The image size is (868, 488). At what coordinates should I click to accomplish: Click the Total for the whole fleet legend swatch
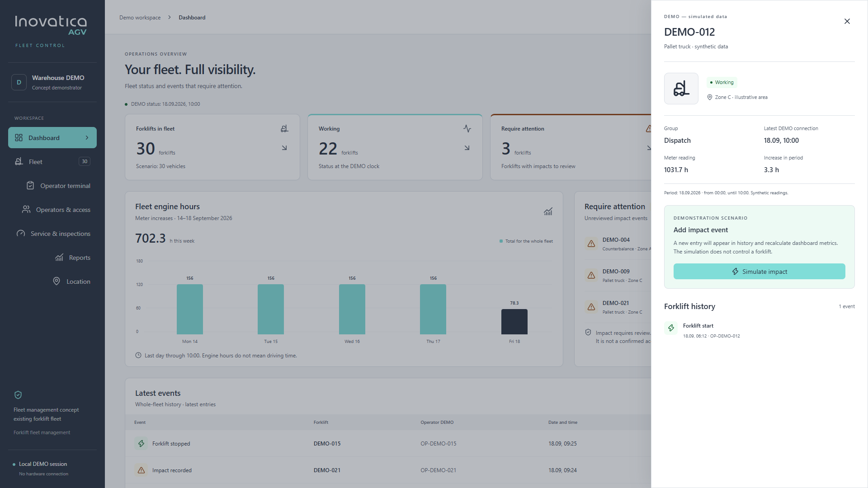(x=501, y=241)
